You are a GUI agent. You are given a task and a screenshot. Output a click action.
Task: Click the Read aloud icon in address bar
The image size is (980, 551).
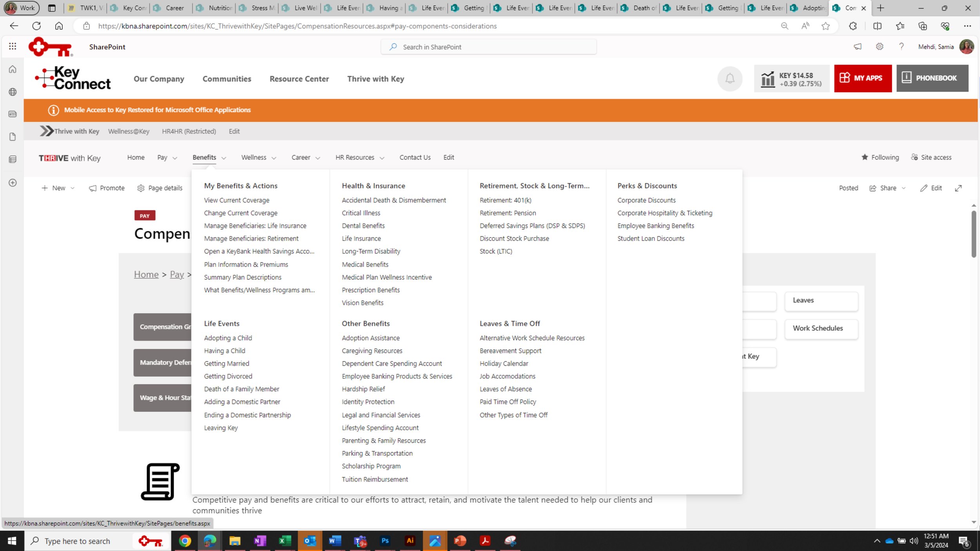tap(805, 26)
